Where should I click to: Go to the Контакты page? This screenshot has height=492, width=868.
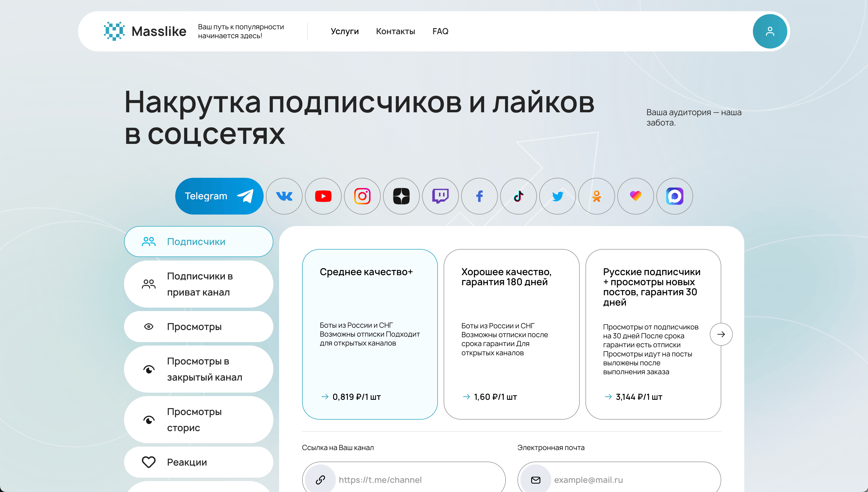click(395, 31)
